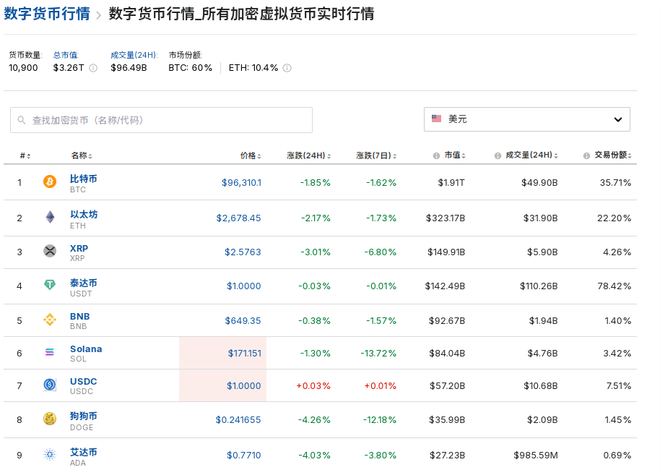
Task: Click the cryptocurrency search input field
Action: 161,120
